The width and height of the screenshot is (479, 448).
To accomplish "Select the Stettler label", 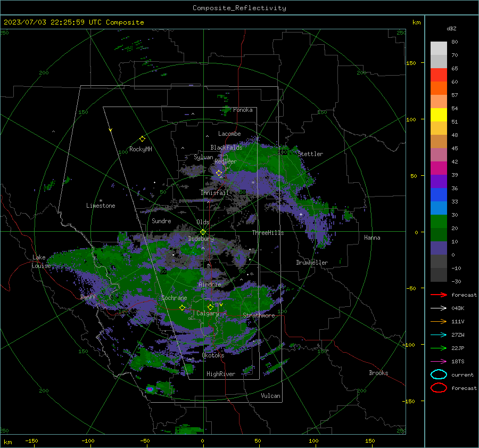I will (x=310, y=154).
